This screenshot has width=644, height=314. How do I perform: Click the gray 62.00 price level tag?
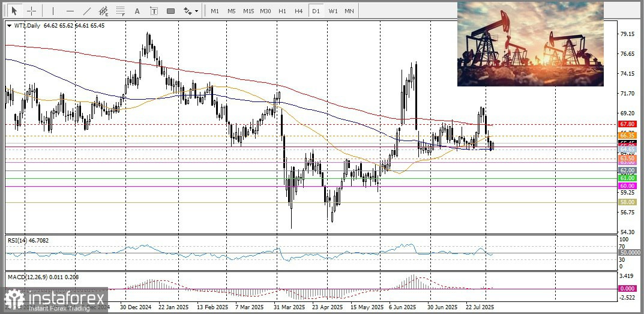tap(628, 170)
